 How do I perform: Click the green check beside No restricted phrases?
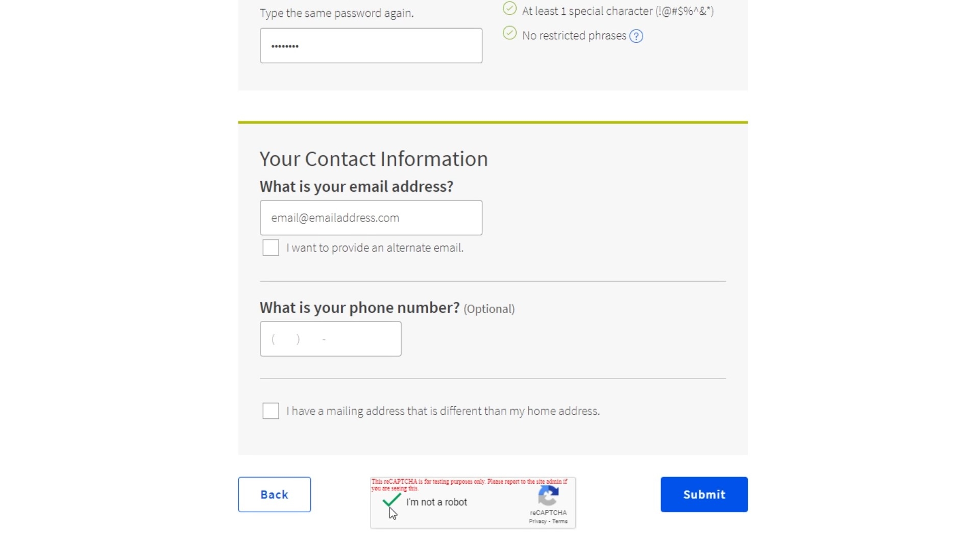(x=509, y=33)
